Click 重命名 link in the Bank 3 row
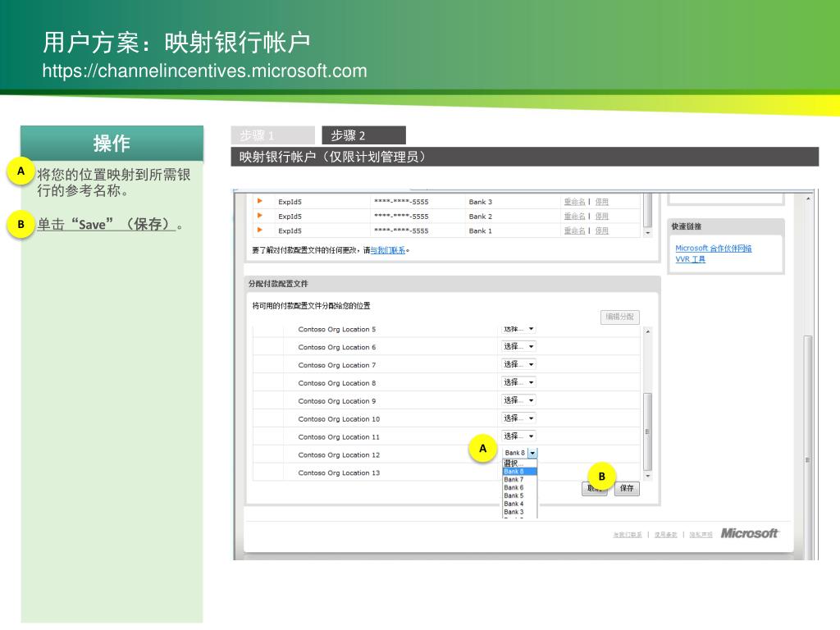Image resolution: width=840 pixels, height=630 pixels. tap(574, 202)
